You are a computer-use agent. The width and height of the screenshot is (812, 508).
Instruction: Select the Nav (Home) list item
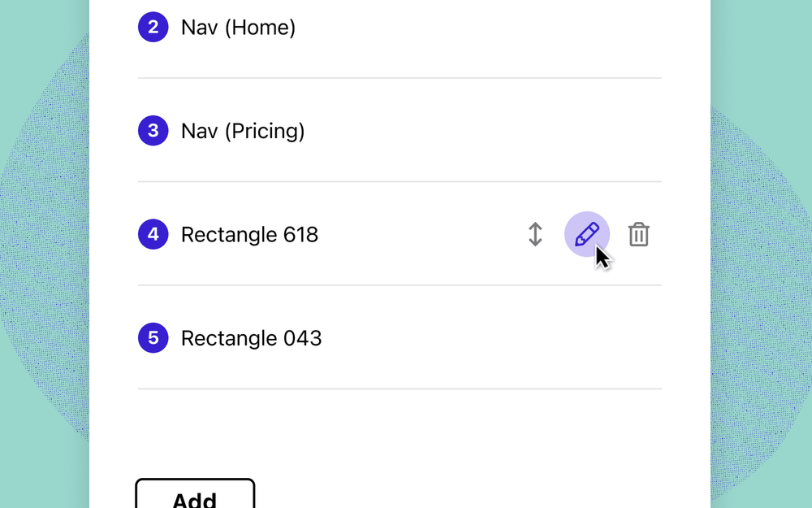238,27
